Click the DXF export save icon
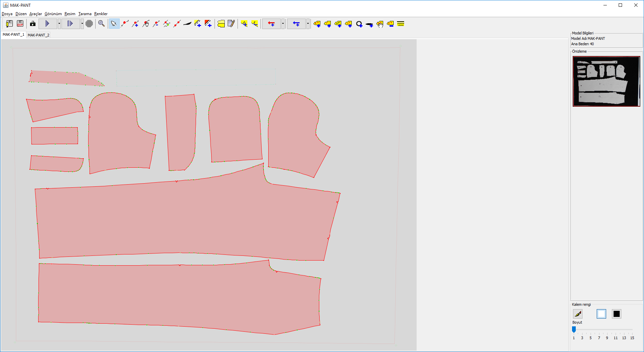Screen dimensions: 644x352 pos(20,24)
